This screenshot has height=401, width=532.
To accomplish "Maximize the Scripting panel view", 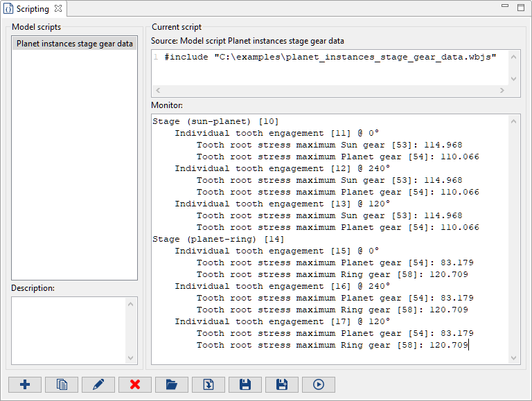I will (x=521, y=7).
